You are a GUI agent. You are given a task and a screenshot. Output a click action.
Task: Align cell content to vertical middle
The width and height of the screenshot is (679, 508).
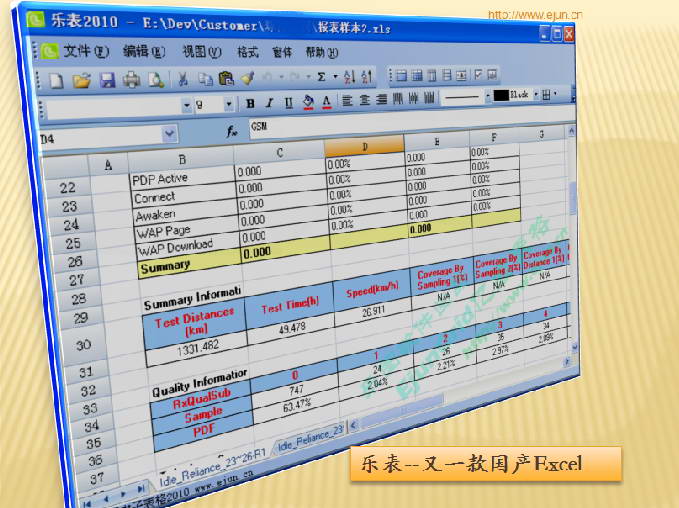pyautogui.click(x=413, y=99)
